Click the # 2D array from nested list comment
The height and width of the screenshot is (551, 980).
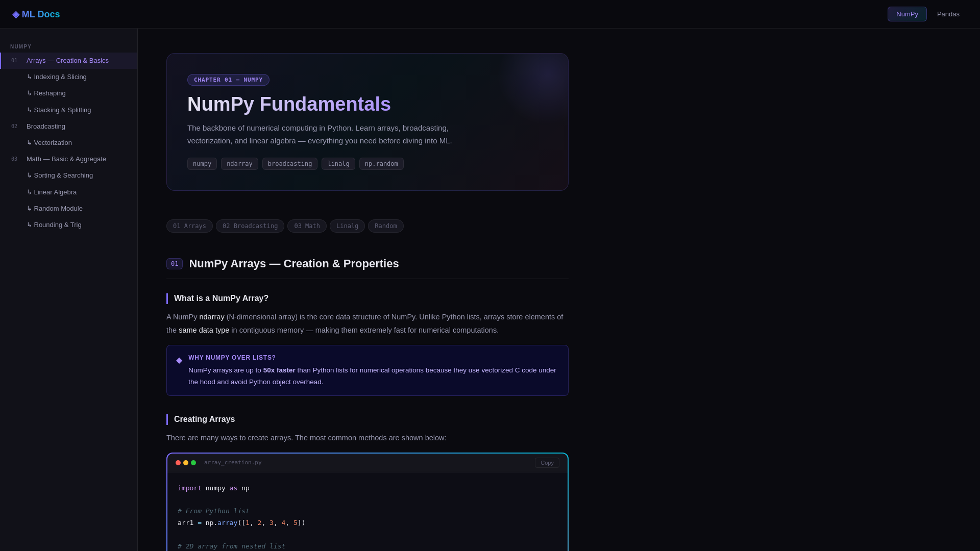pos(231,546)
